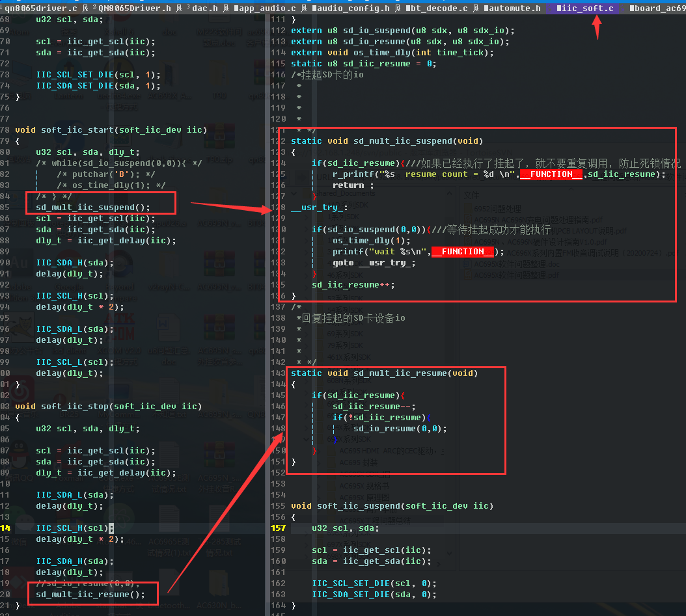Click the 'if(!sd_iic_resume)' condition line
The image size is (686, 616).
(381, 417)
